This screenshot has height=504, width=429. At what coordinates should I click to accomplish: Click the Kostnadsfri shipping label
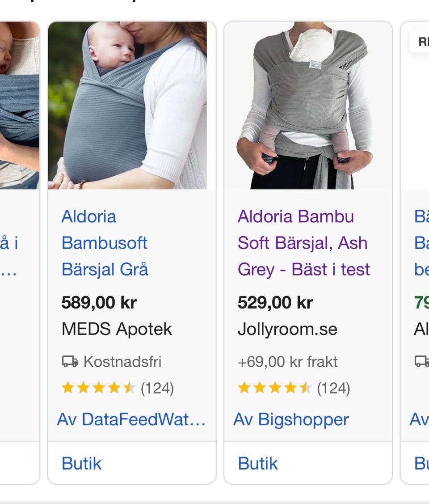pyautogui.click(x=122, y=361)
